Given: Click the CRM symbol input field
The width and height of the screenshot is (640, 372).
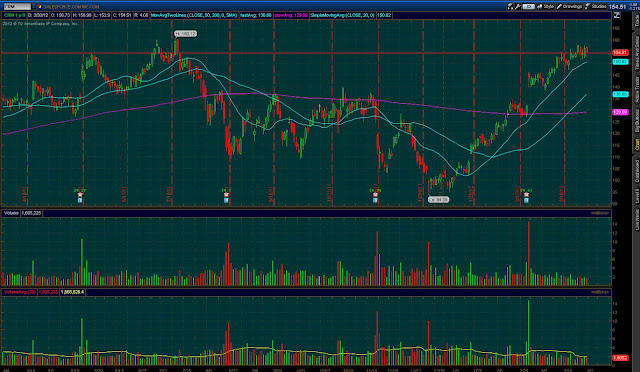Looking at the screenshot, I should pyautogui.click(x=17, y=7).
